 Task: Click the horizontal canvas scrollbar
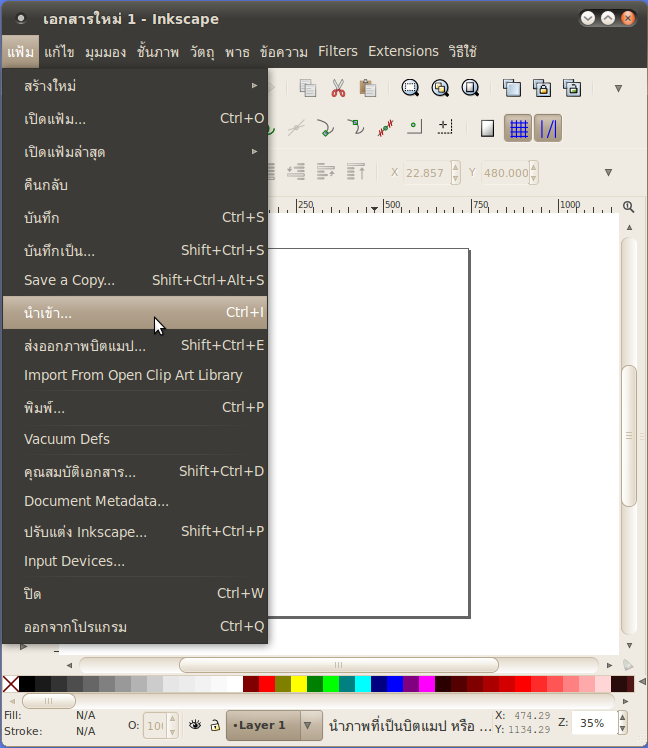pyautogui.click(x=339, y=665)
